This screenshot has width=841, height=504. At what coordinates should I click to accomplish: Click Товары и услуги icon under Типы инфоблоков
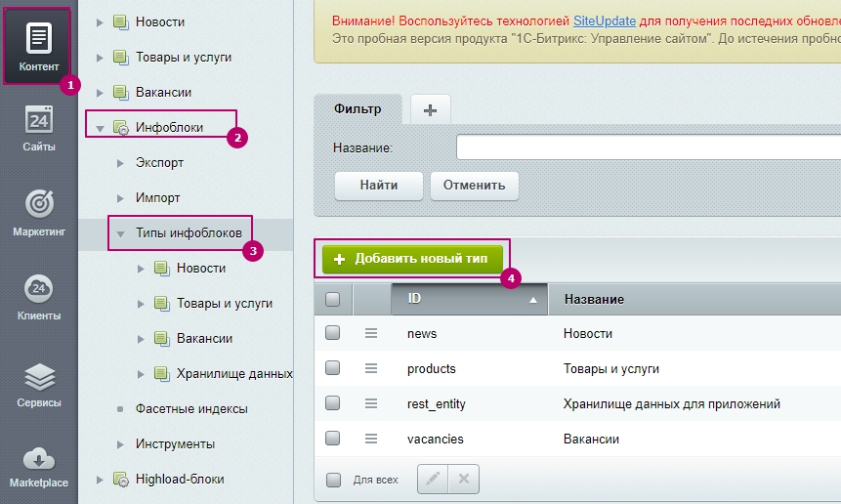click(162, 304)
